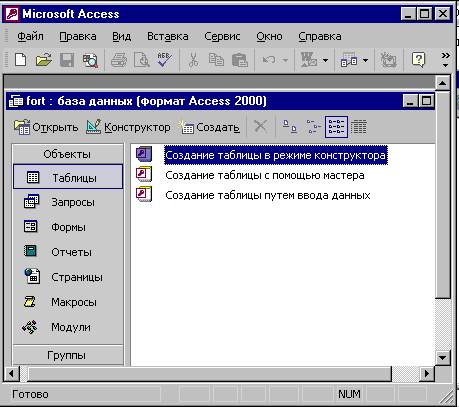Run spelling check (ABC checkmark) icon
The height and width of the screenshot is (407, 459).
tap(164, 60)
